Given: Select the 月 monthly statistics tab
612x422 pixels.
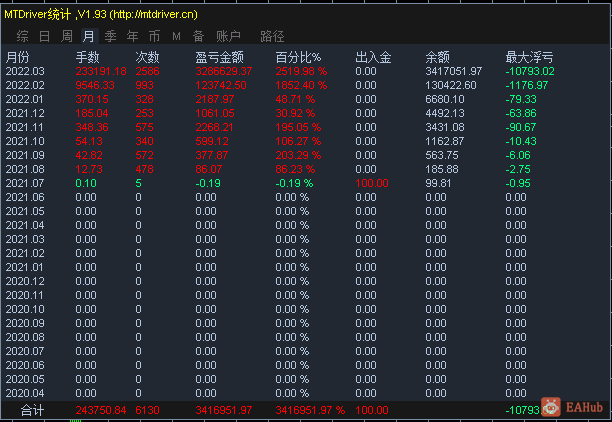Looking at the screenshot, I should point(89,36).
